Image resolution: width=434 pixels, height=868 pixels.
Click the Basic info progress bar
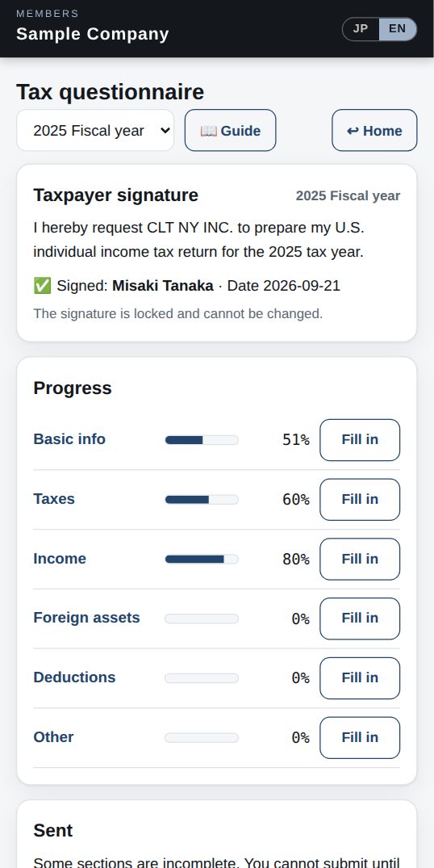click(202, 440)
